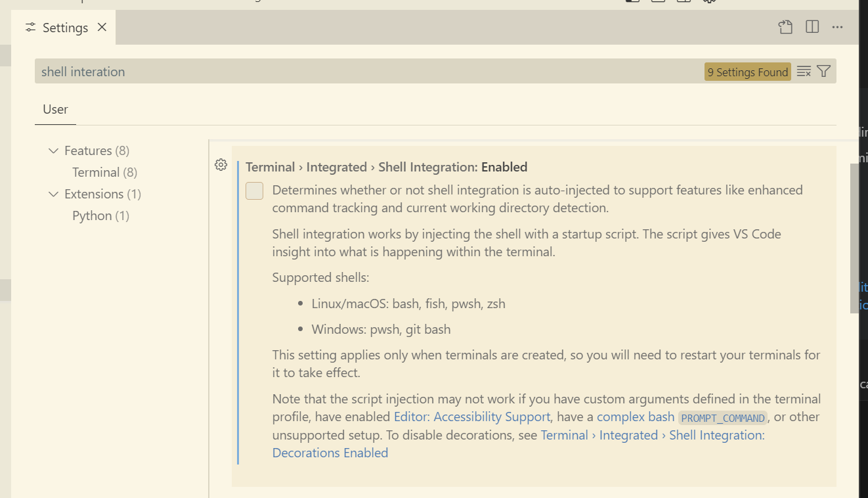Go to Shell Integration: Decorations Enabled link

tap(652, 435)
